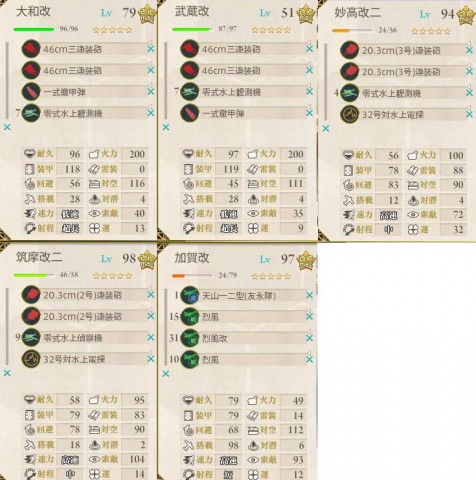This screenshot has height=480, width=476.
Task: Click Kaga's Reppu Kai fighter icon
Action: coord(190,338)
